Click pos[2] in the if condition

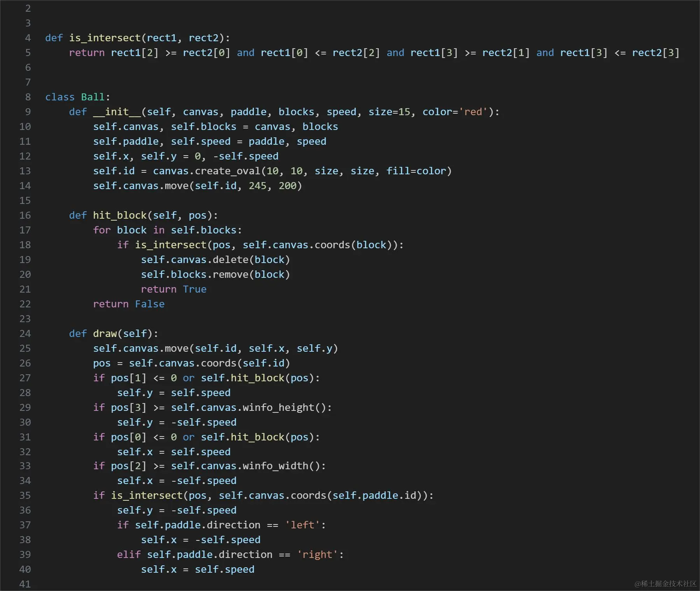(129, 466)
